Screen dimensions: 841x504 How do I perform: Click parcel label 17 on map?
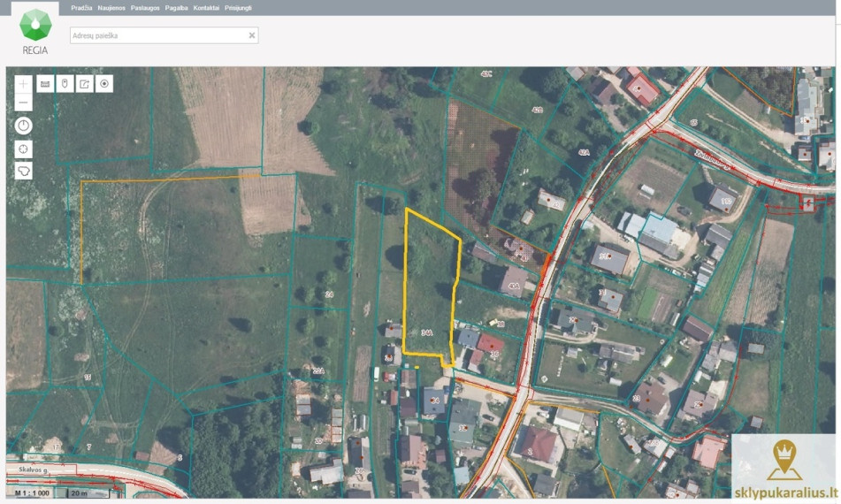pyautogui.click(x=56, y=447)
